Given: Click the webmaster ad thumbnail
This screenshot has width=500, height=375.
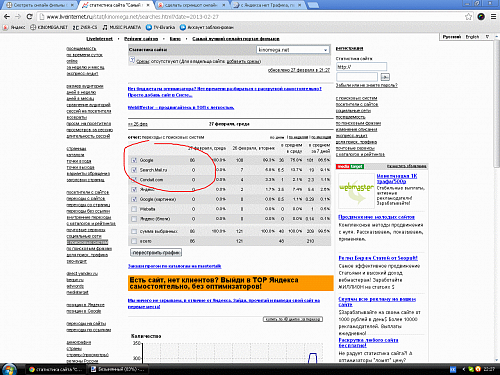Looking at the screenshot, I should 356,191.
